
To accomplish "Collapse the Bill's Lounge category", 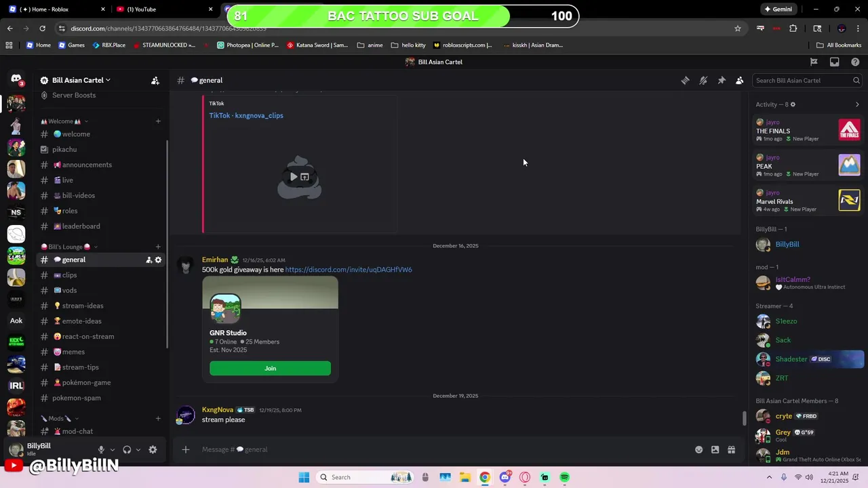I will tap(69, 247).
